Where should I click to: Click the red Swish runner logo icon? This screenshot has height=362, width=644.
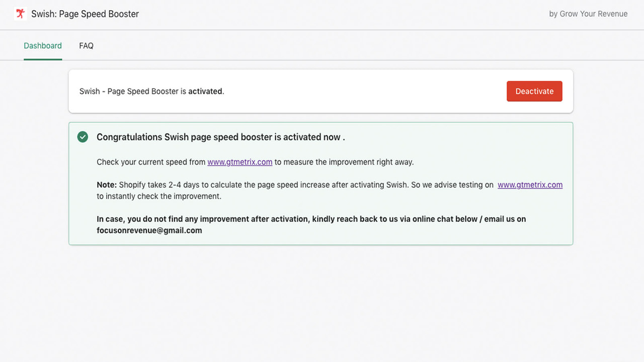point(20,14)
